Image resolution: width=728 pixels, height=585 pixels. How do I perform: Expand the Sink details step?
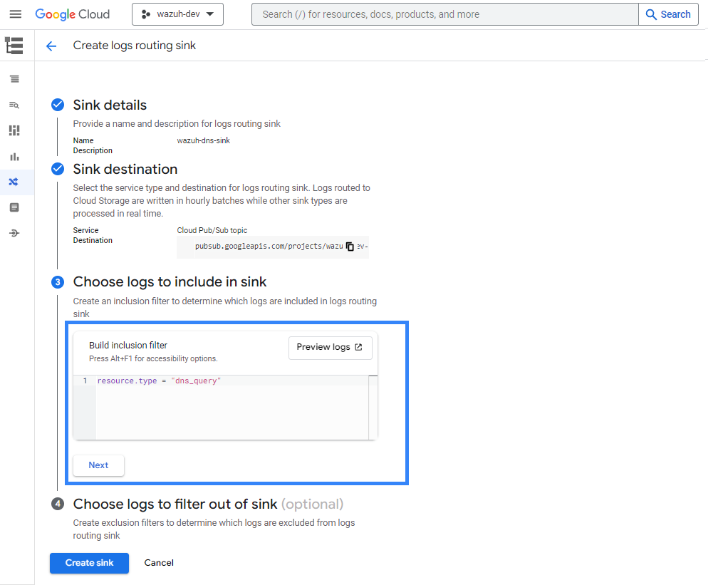coord(110,105)
